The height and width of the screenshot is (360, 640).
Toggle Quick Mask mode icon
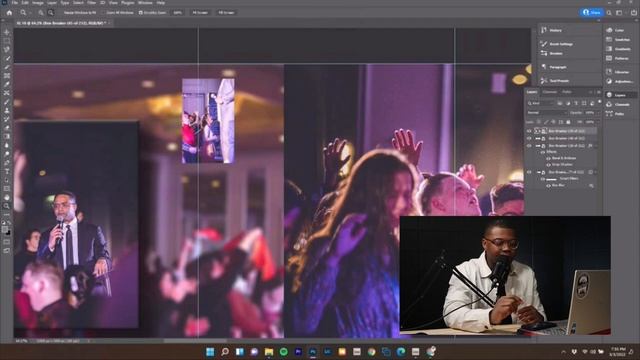pyautogui.click(x=7, y=242)
